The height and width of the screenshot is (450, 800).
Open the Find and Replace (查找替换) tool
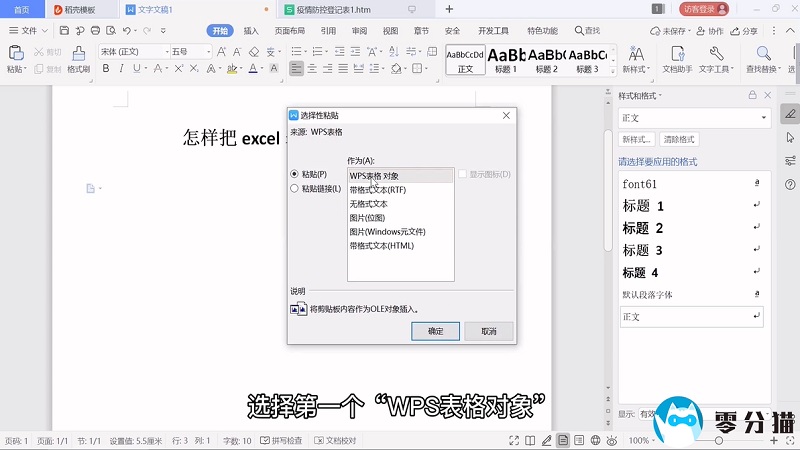point(763,54)
